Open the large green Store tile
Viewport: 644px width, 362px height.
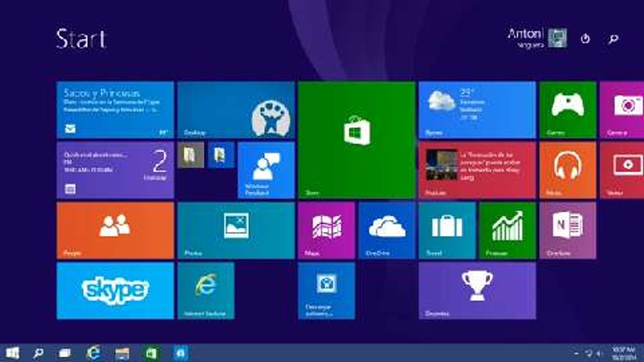pos(357,140)
